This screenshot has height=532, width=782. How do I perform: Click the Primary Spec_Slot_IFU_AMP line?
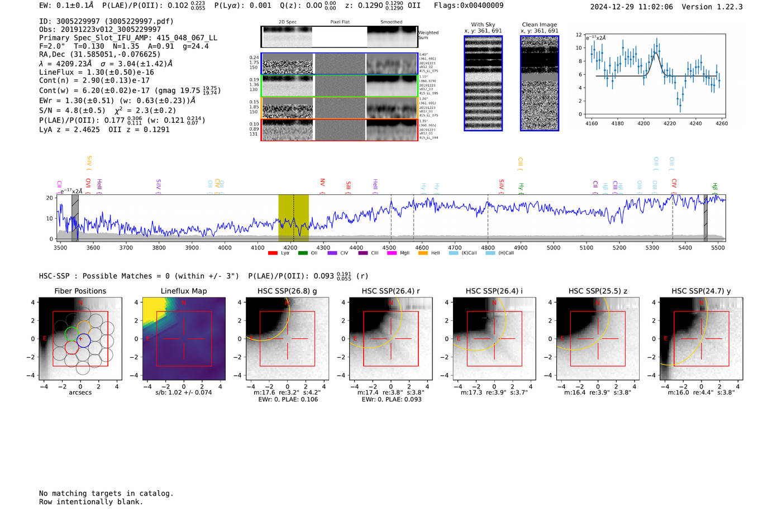(128, 38)
